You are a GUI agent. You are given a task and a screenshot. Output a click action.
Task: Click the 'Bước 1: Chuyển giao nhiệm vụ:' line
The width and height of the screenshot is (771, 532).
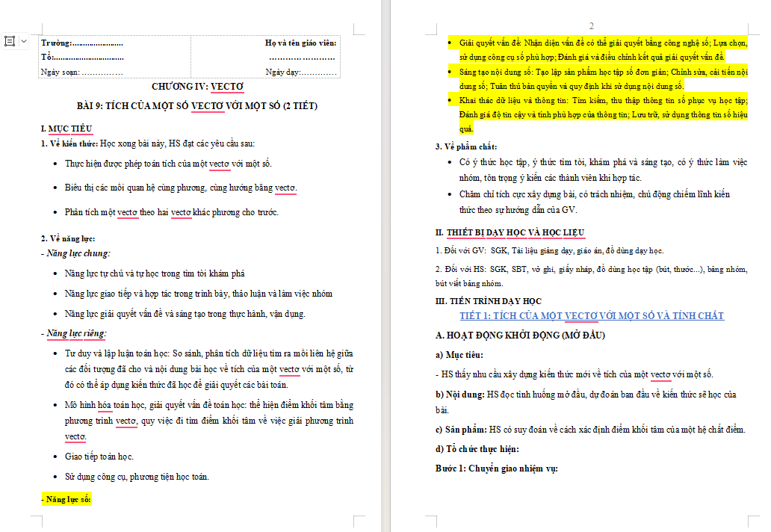point(497,468)
